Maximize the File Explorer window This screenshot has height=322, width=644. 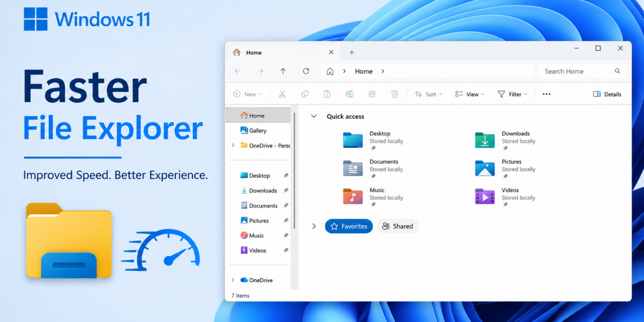pyautogui.click(x=598, y=48)
